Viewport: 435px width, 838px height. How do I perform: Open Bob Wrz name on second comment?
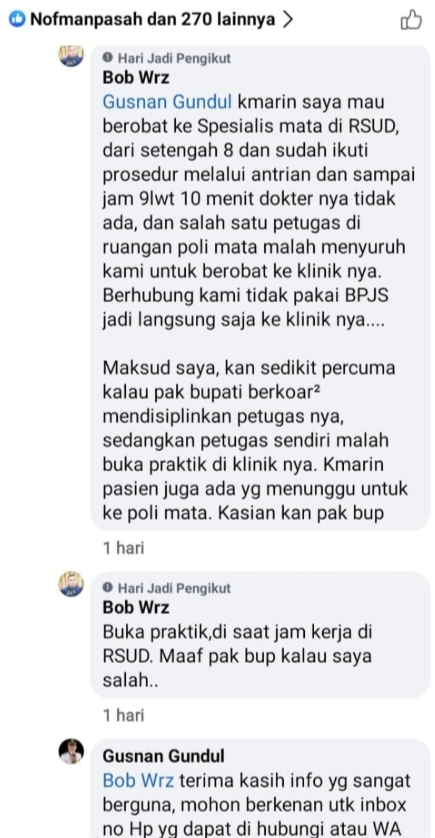pos(136,608)
